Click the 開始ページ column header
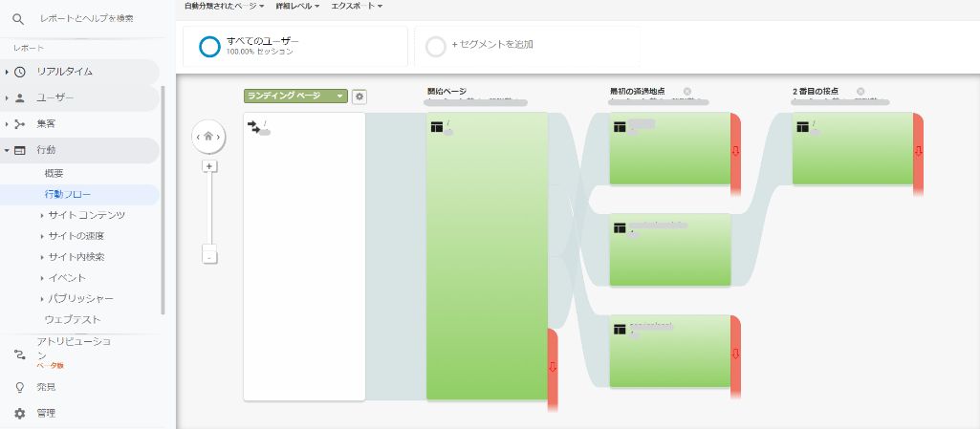This screenshot has width=980, height=429. point(446,91)
